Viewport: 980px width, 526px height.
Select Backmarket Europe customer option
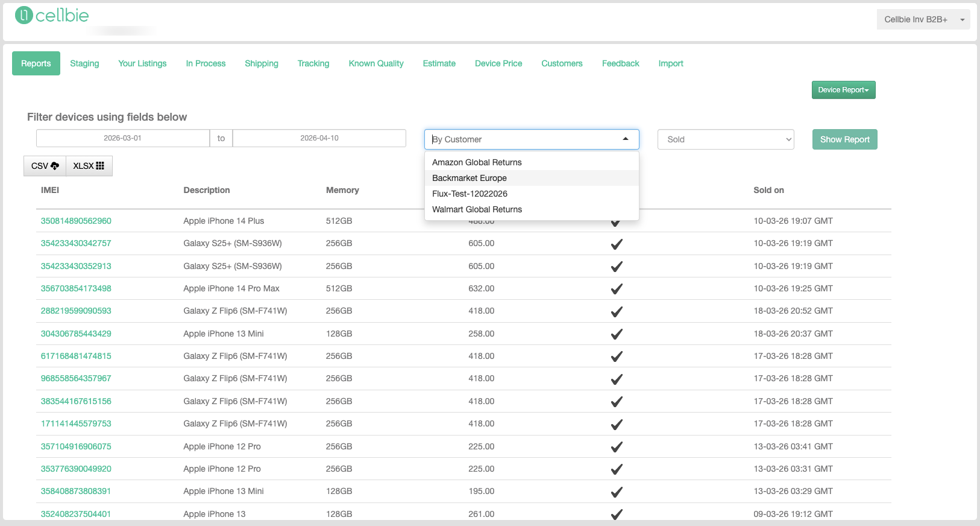pos(532,178)
